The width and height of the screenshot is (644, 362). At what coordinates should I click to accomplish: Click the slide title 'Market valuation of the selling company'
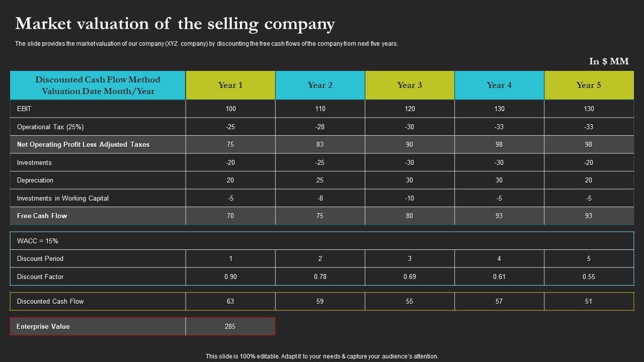click(x=175, y=24)
